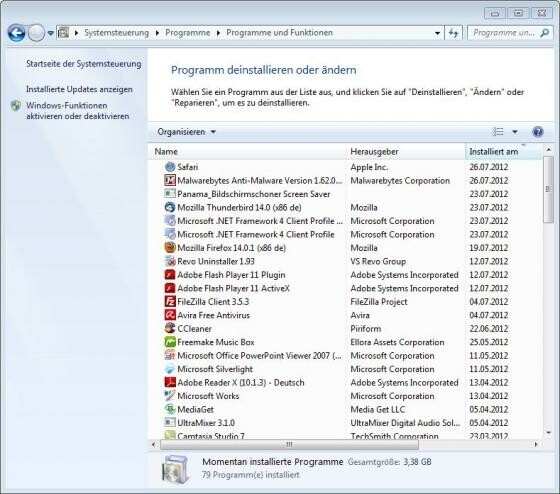Click the change view icon
This screenshot has width=560, height=494.
tap(498, 132)
